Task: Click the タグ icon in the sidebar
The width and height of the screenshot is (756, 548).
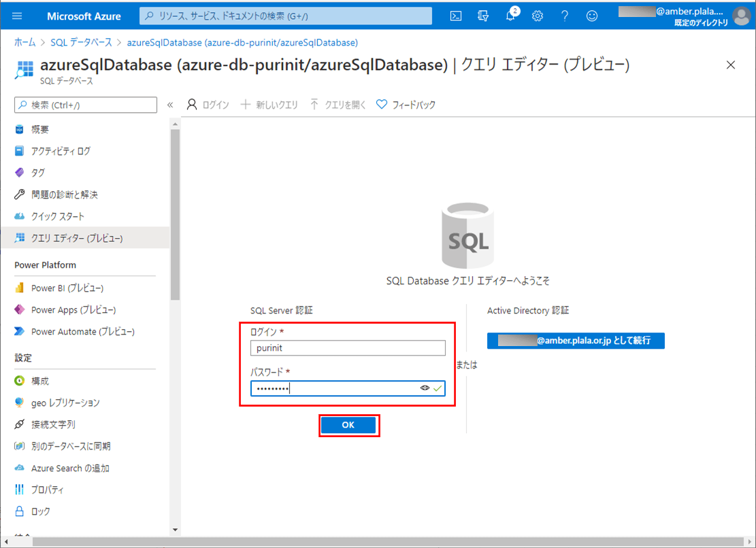Action: click(19, 173)
